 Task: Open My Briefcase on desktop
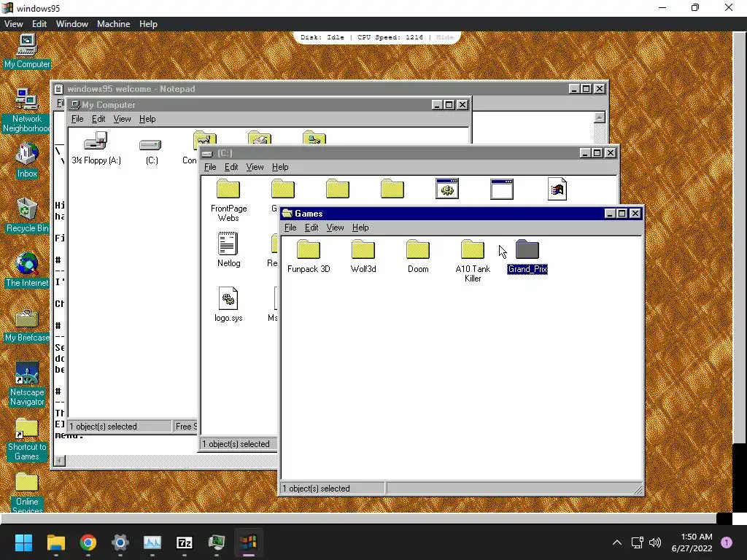pyautogui.click(x=27, y=324)
